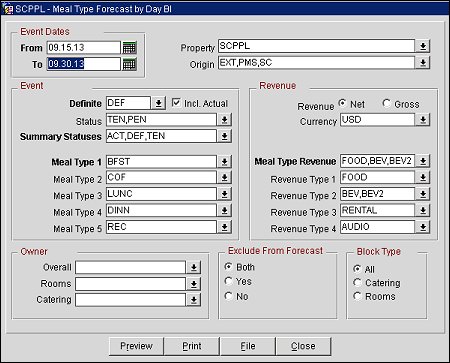Click the Revenue Type 3 field RENTAL

pos(378,211)
